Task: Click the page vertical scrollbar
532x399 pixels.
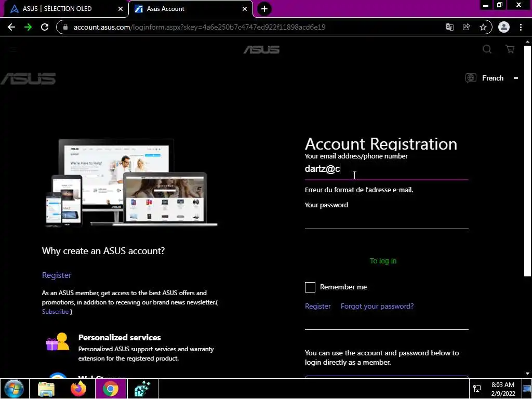Action: click(x=527, y=161)
